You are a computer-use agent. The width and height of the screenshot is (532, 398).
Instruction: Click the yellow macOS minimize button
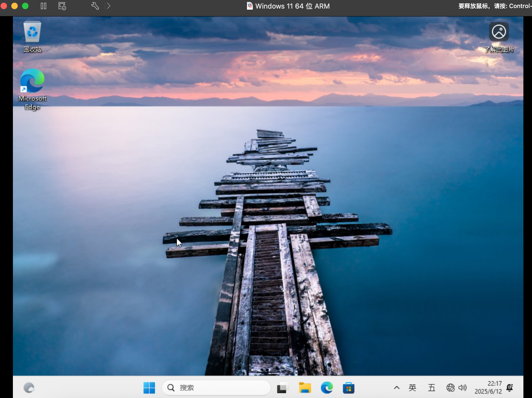coord(15,6)
